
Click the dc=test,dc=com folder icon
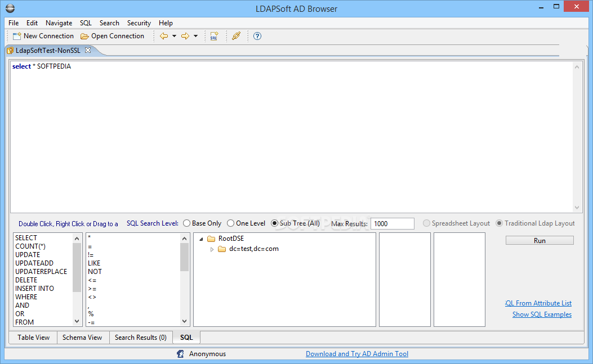[x=222, y=249]
